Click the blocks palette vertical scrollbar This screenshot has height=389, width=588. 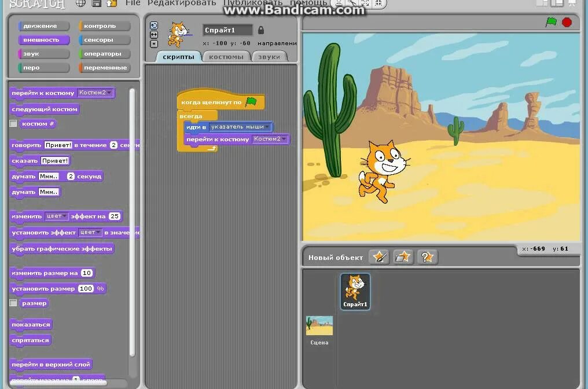click(132, 222)
